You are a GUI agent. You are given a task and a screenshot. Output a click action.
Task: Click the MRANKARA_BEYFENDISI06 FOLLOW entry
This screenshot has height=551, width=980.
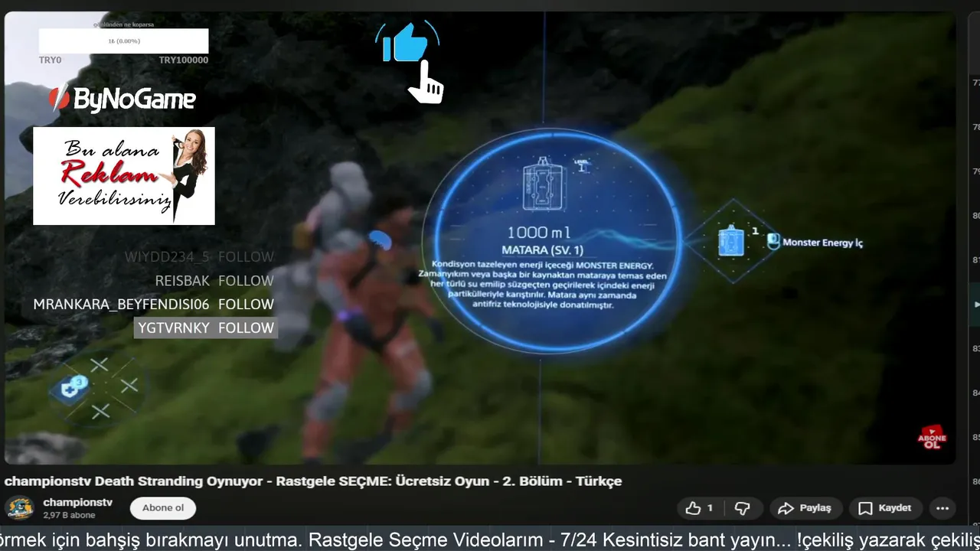pos(153,304)
